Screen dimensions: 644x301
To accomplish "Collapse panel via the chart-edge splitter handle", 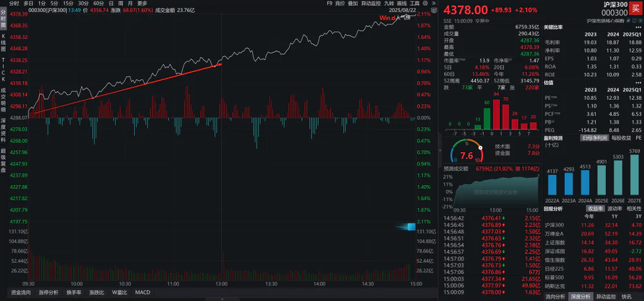I will (x=439, y=150).
